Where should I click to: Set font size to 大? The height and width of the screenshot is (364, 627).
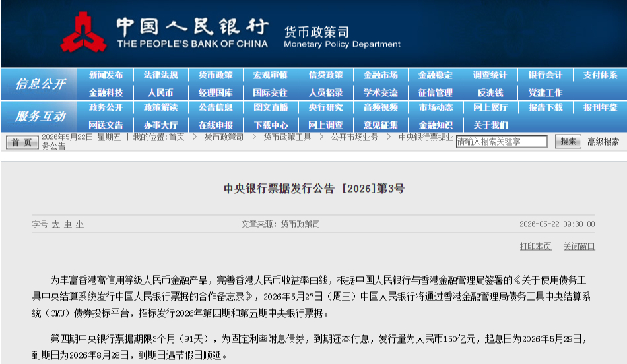pyautogui.click(x=55, y=225)
